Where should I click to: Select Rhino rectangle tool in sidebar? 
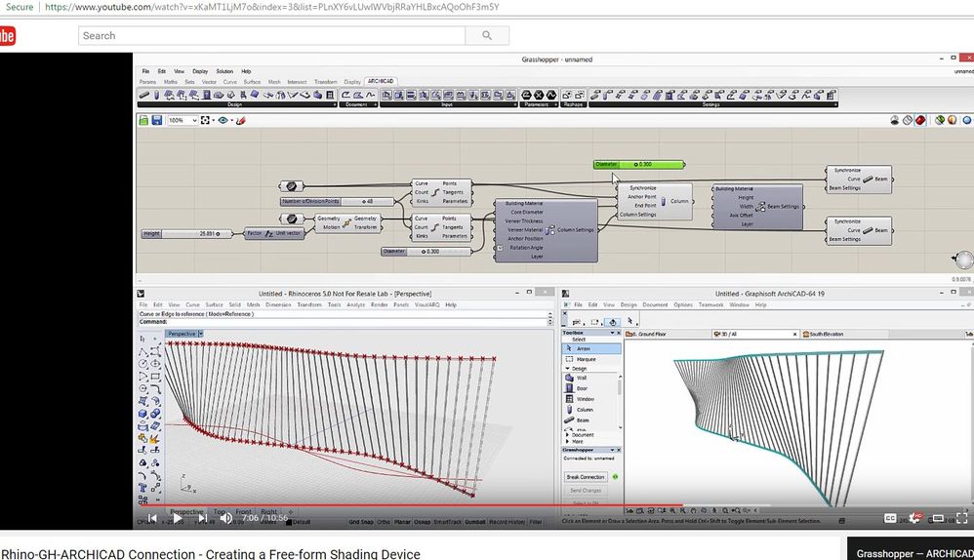(155, 377)
